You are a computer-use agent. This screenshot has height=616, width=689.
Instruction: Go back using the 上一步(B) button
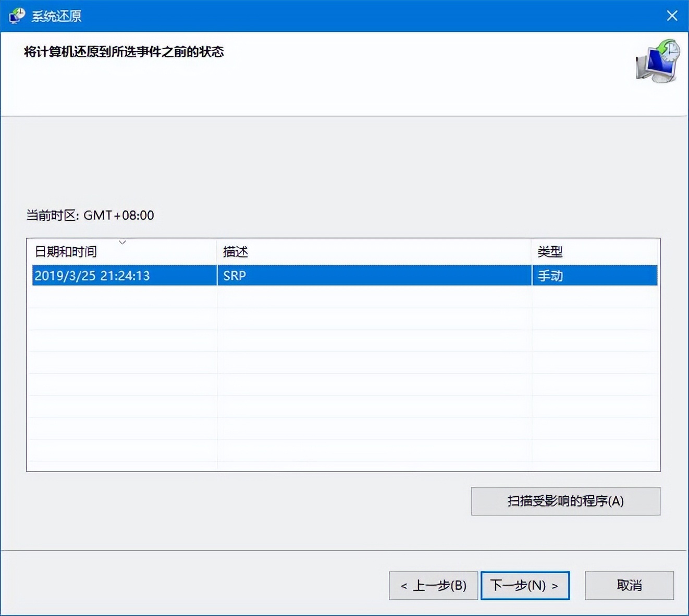(x=433, y=585)
